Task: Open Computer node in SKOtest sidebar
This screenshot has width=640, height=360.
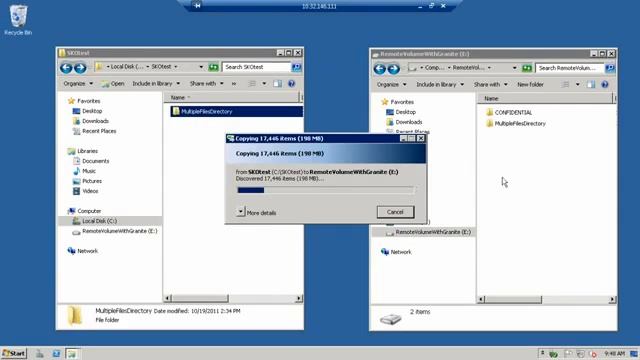Action: pos(84,211)
